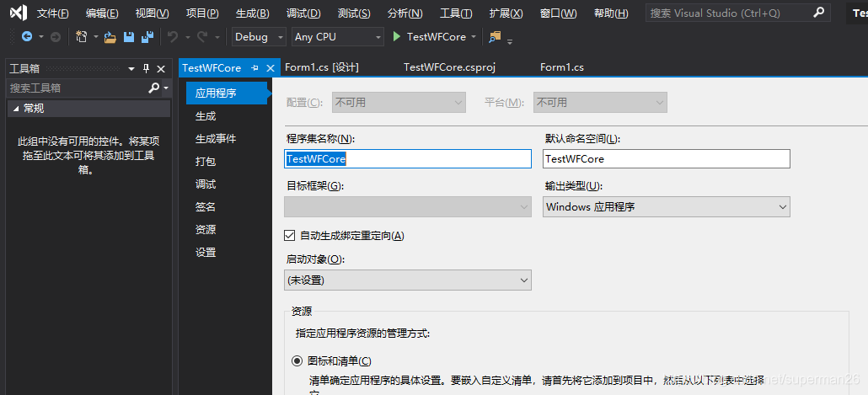
Task: Open the 文件(F) menu
Action: click(52, 13)
